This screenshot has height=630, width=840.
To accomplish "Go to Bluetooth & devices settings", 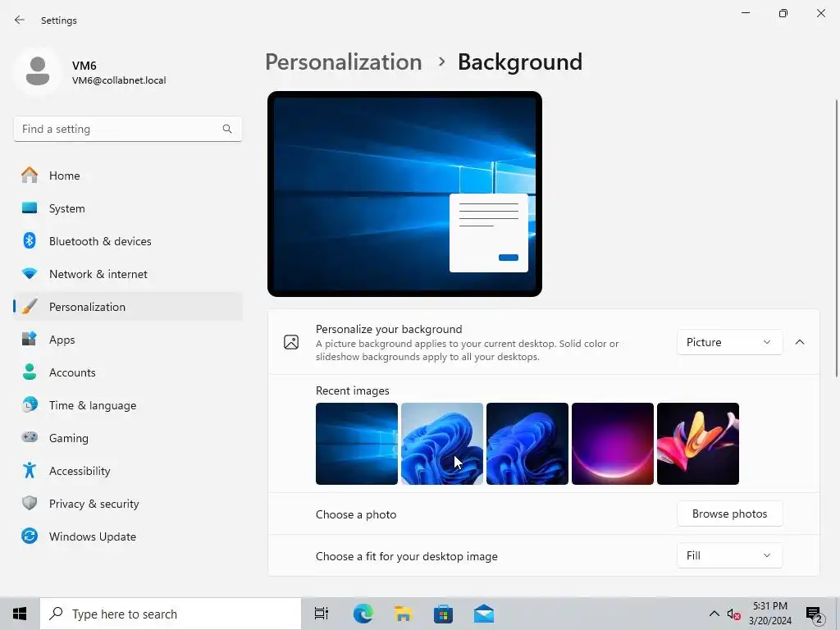I will coord(127,240).
